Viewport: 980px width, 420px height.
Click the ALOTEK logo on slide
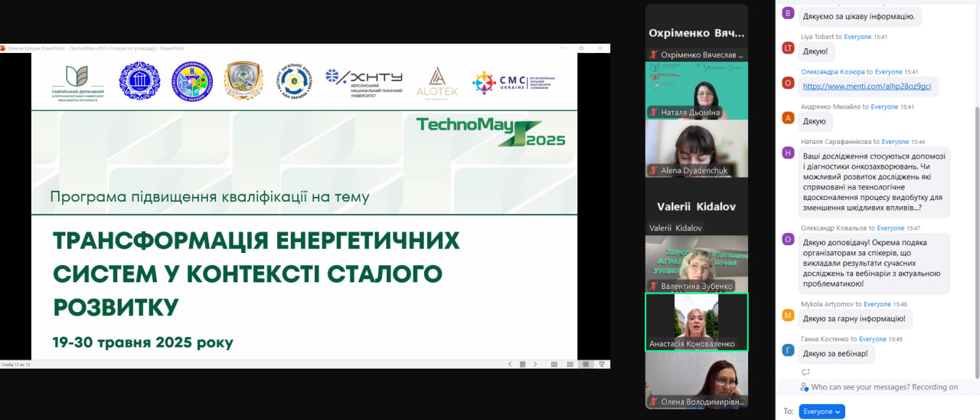(x=437, y=81)
